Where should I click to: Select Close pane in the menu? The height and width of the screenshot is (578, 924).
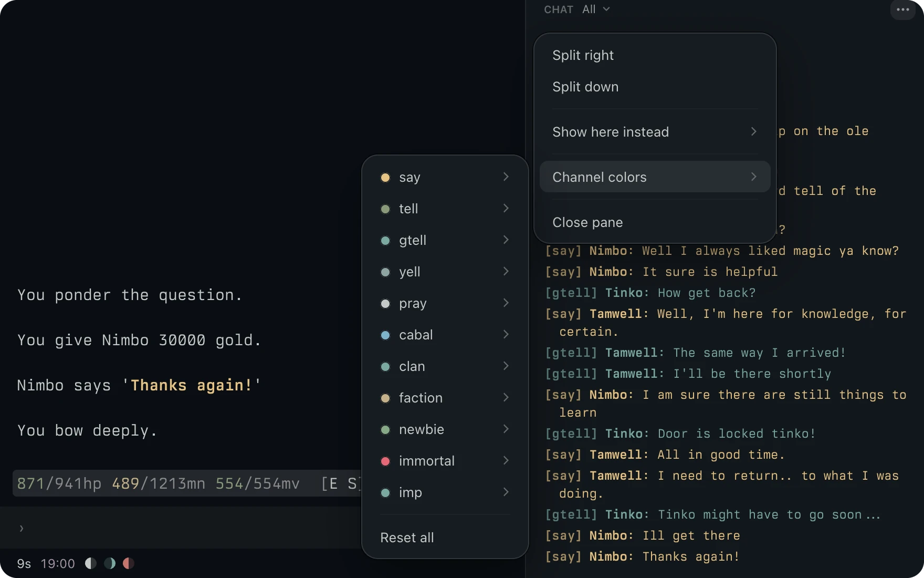click(x=655, y=222)
